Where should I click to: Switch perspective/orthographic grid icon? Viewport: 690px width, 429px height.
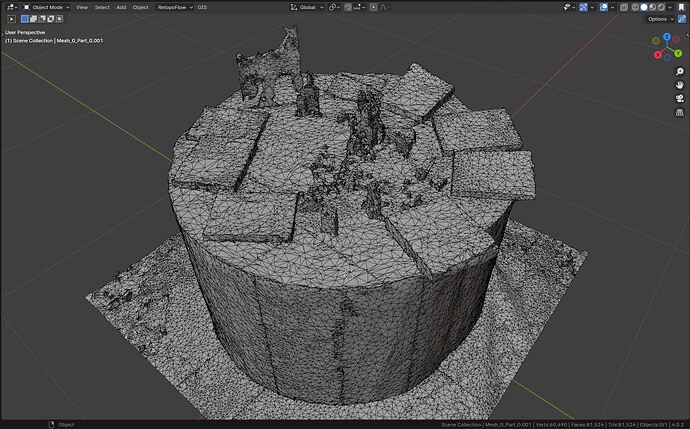[x=680, y=112]
